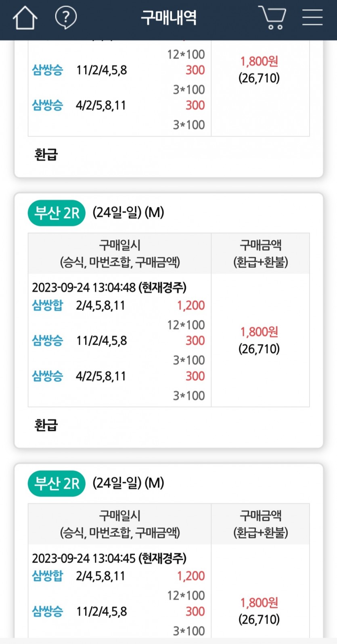Select the bottom 부산 2R race badge
This screenshot has height=644, width=337.
click(x=57, y=483)
